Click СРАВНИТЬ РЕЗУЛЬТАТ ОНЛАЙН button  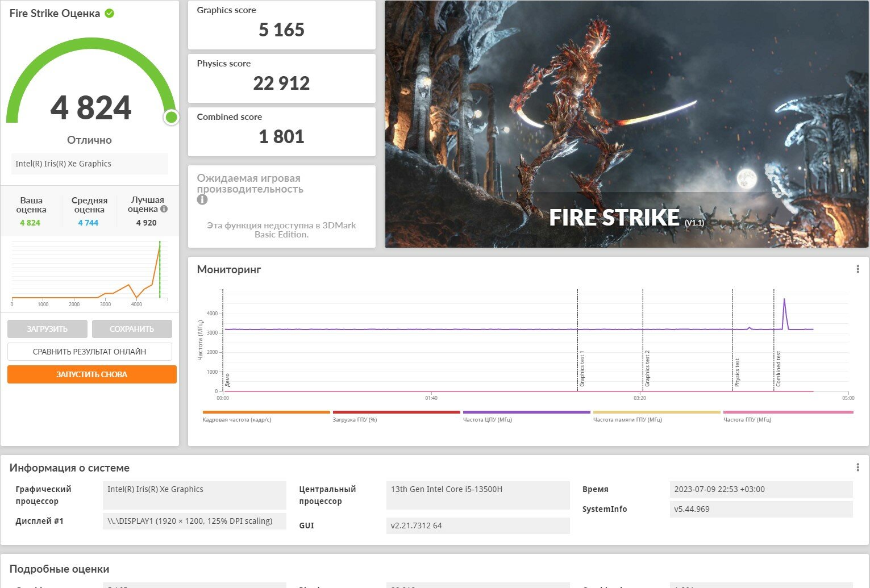coord(90,352)
